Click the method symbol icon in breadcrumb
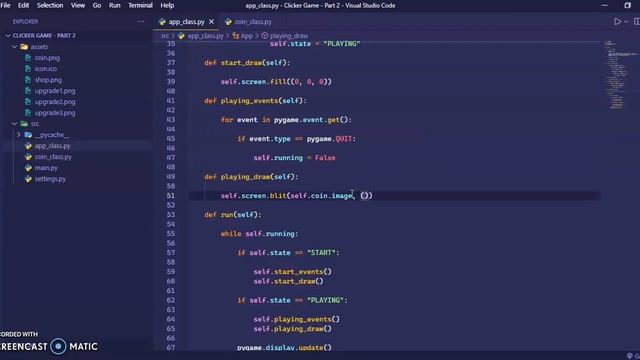The image size is (640, 360). point(264,36)
